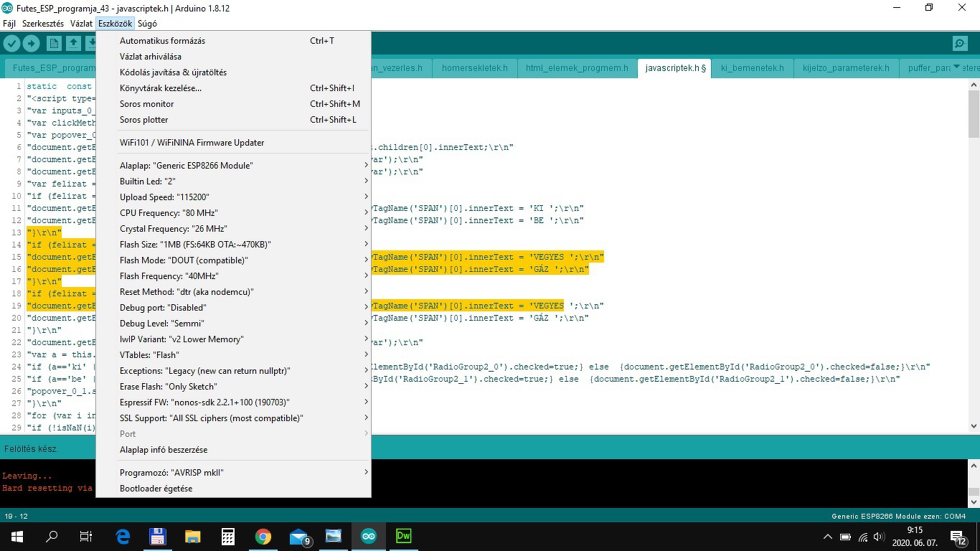Switch to the html_elemek_progmem.h tab
The width and height of the screenshot is (980, 551).
click(577, 68)
